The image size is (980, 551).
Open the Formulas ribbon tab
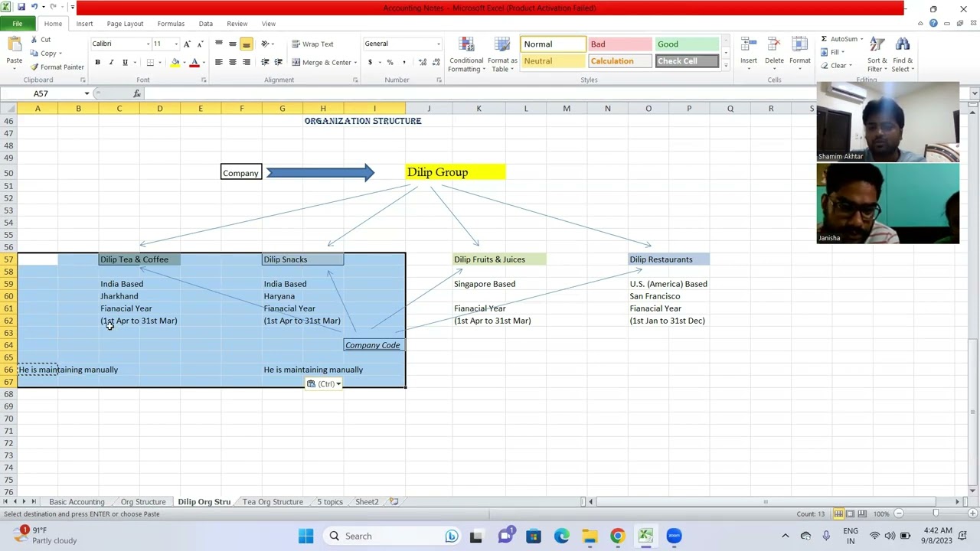pos(171,24)
